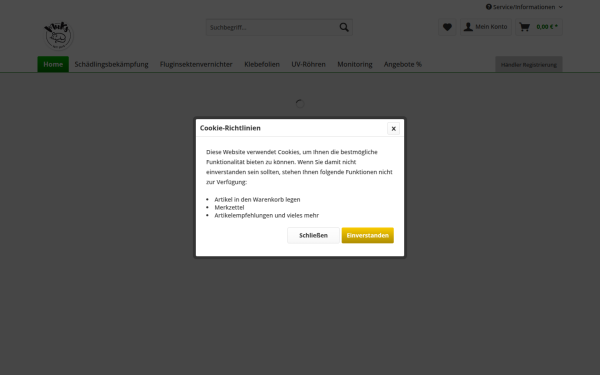Viewport: 600px width, 375px height.
Task: Click the Händler Registrierung button
Action: pyautogui.click(x=529, y=64)
